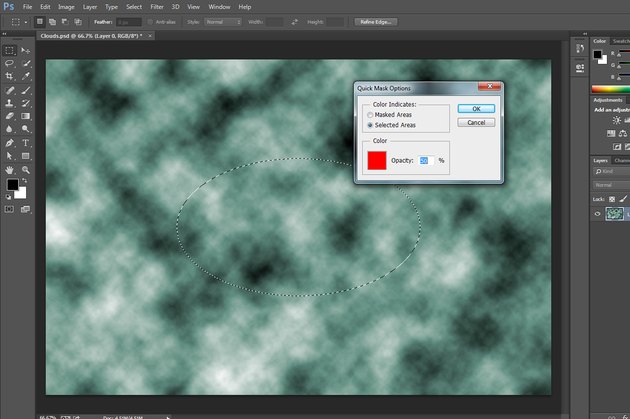
Task: Select the Brush tool
Action: [25, 90]
